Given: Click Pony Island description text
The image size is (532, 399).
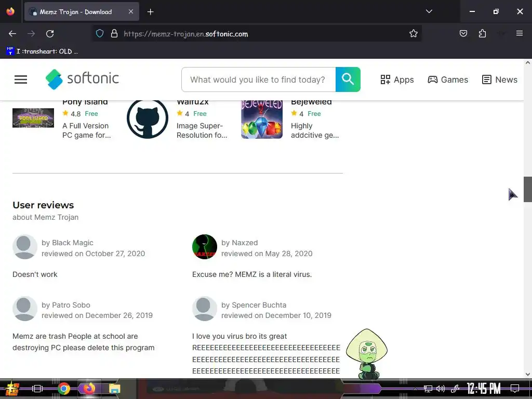Looking at the screenshot, I should tap(87, 130).
